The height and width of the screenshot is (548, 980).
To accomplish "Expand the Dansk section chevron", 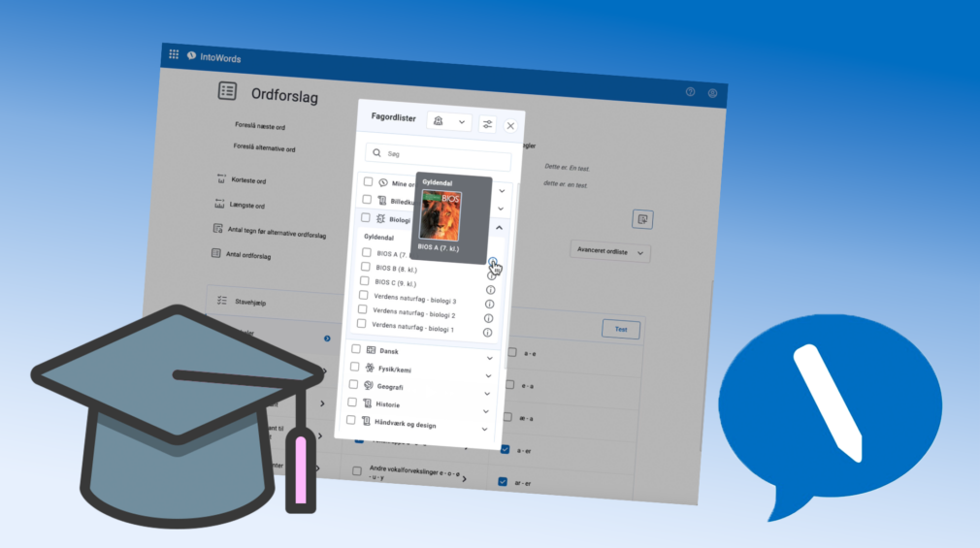I will point(490,359).
